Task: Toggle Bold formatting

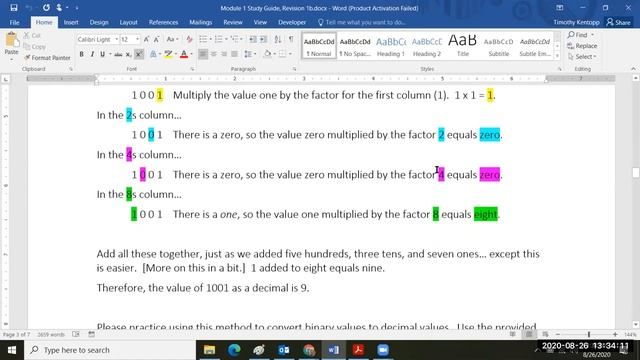Action: 82,54
